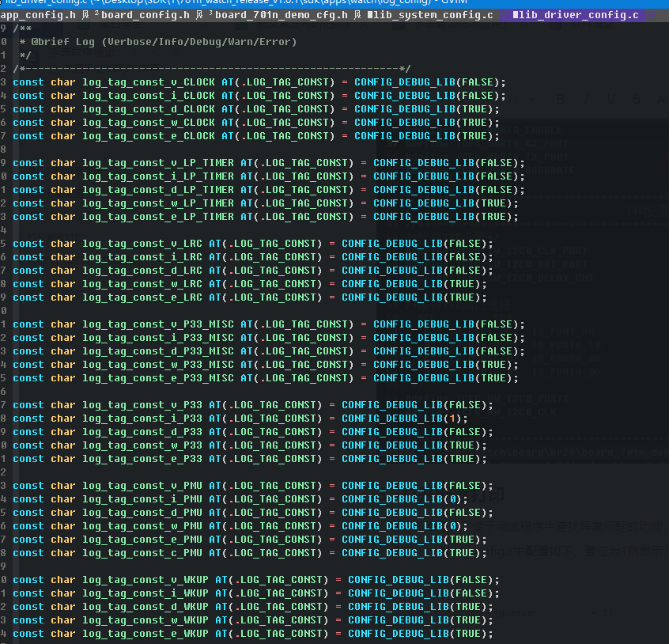
Task: Select the log_tag_const_c_PMU identifier
Action: (142, 553)
